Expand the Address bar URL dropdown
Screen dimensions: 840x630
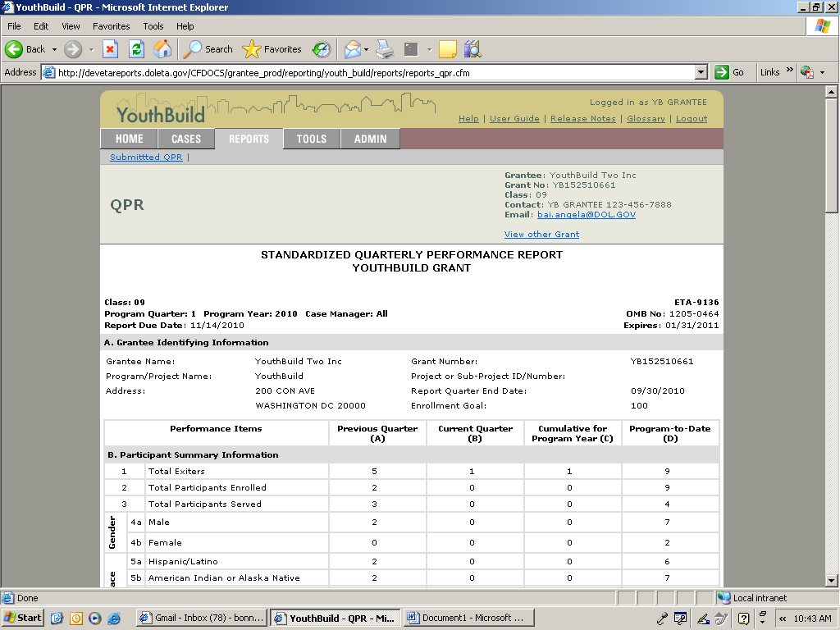tap(701, 72)
